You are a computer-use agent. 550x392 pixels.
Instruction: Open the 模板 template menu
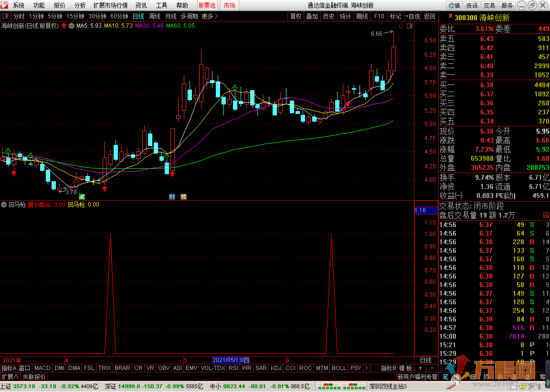[405, 368]
